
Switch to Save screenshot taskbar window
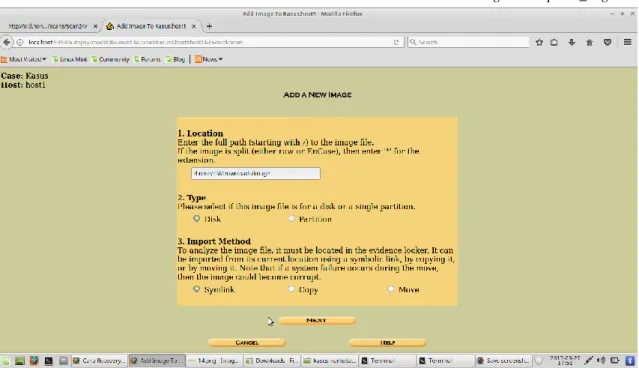point(503,361)
